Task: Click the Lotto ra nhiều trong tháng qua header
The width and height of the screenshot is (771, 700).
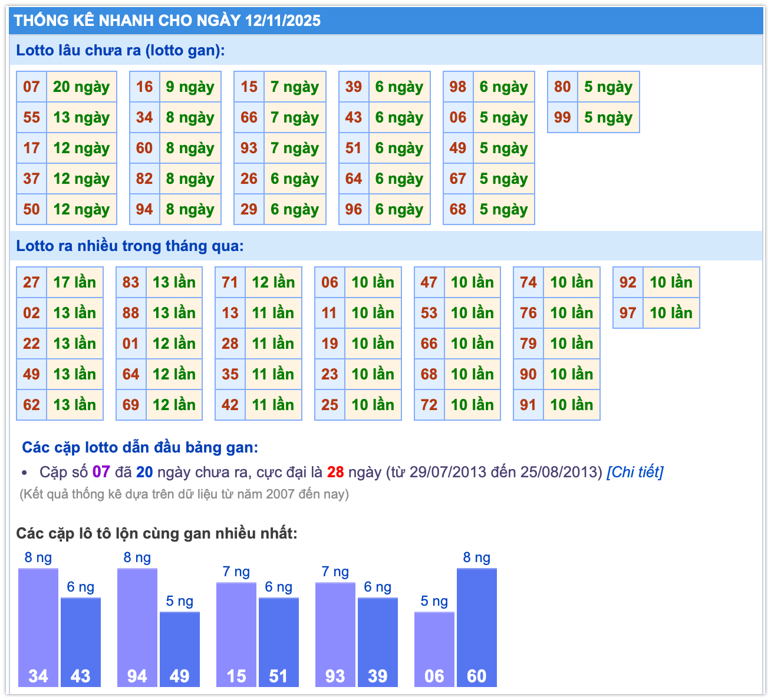Action: (x=130, y=246)
